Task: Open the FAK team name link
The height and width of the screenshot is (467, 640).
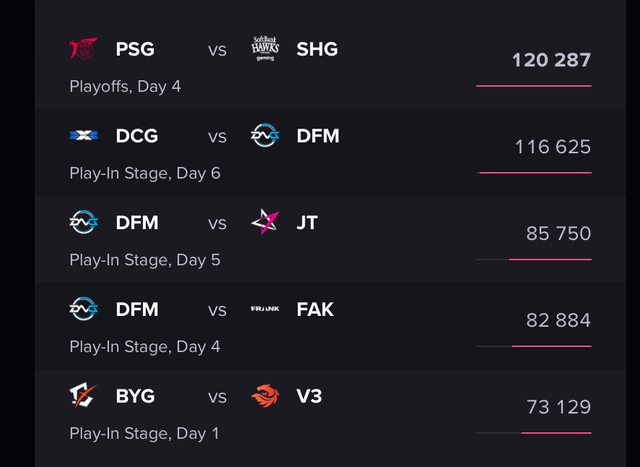Action: pyautogui.click(x=315, y=309)
